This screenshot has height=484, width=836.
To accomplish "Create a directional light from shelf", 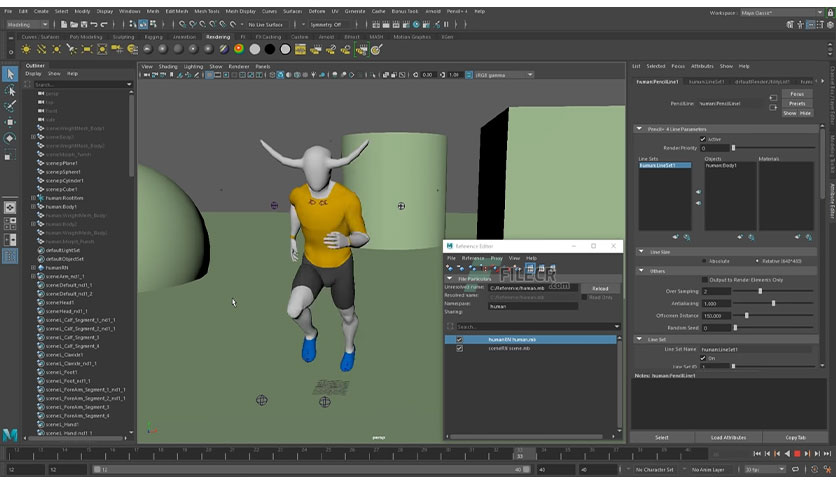I will (41, 50).
